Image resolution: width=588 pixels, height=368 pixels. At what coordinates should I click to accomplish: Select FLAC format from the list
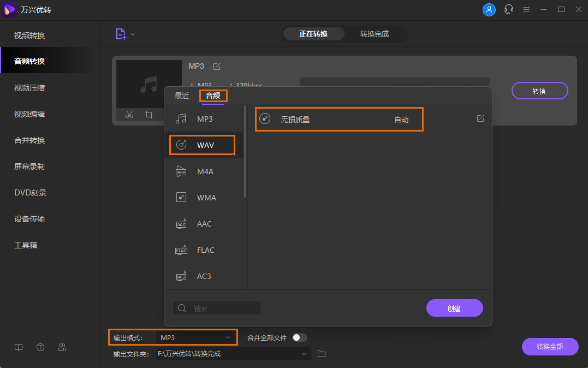click(205, 250)
